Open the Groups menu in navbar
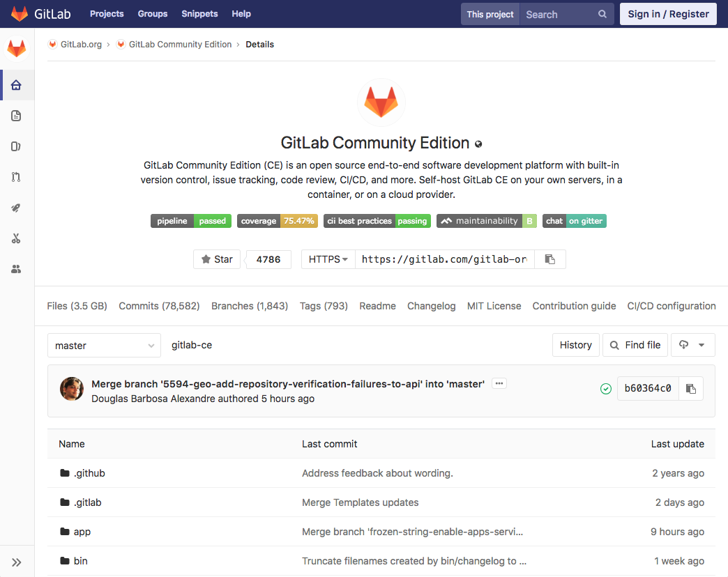Image resolution: width=728 pixels, height=577 pixels. [x=152, y=14]
